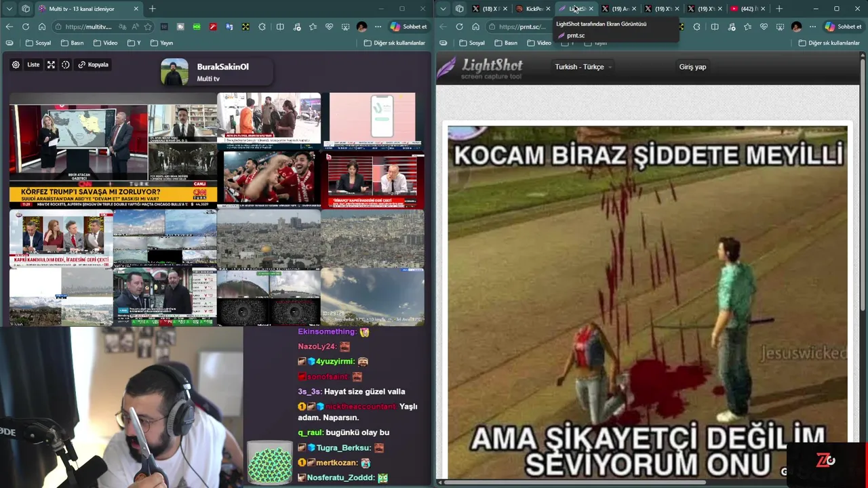Click translate icon in multitv address bar
This screenshot has width=868, height=488.
coord(122,27)
